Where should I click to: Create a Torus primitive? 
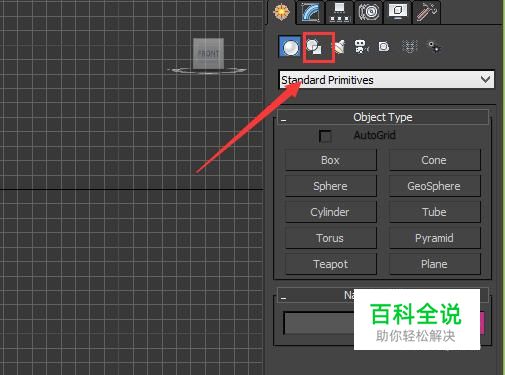pyautogui.click(x=331, y=238)
